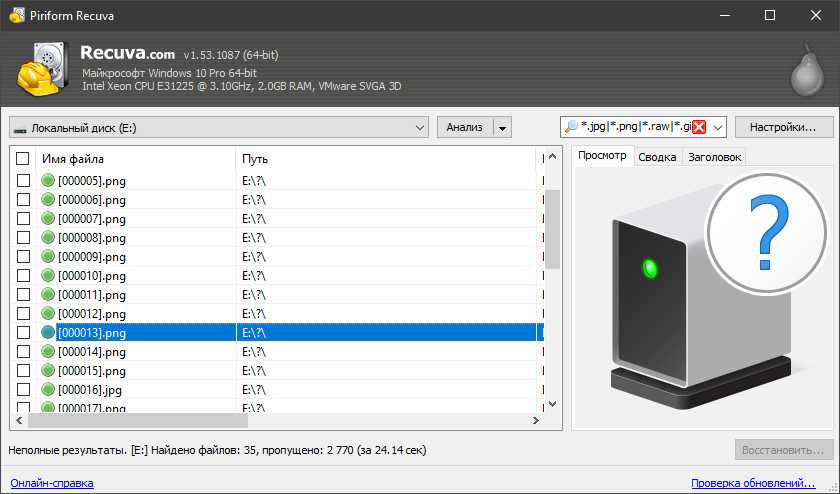Switch to the Сводка tab

[657, 157]
